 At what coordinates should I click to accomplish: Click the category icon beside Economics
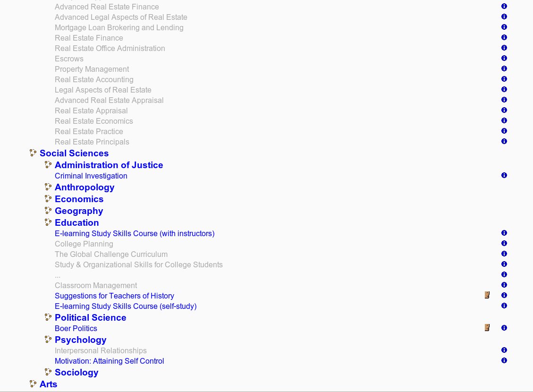[x=48, y=199]
